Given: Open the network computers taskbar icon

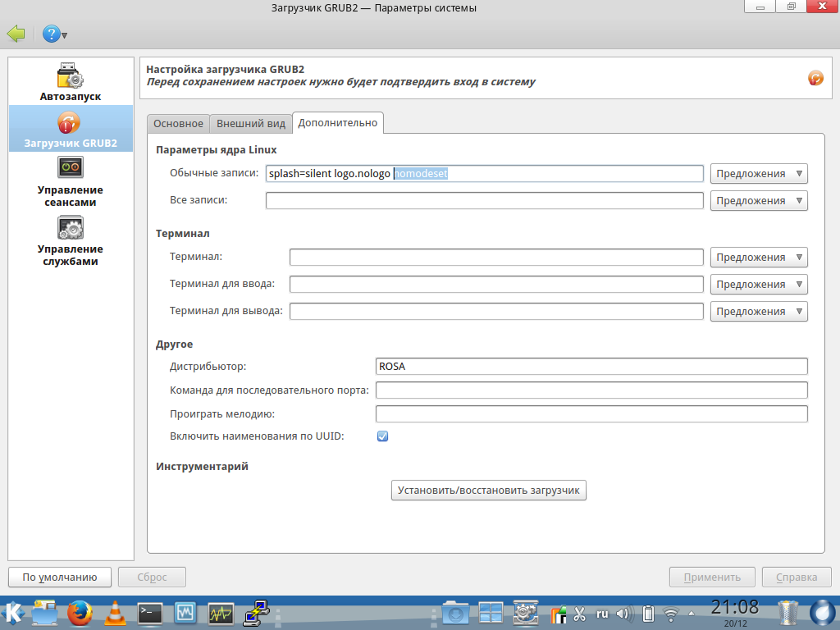Looking at the screenshot, I should pos(256,614).
